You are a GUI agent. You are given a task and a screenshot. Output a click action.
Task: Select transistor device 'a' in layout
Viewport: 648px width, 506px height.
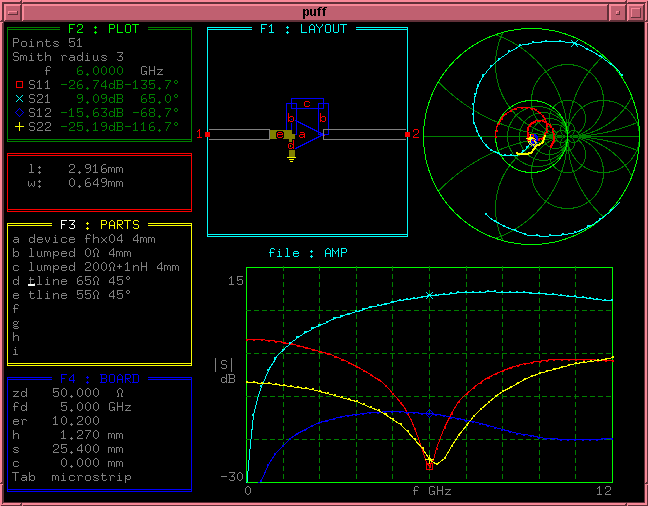303,133
